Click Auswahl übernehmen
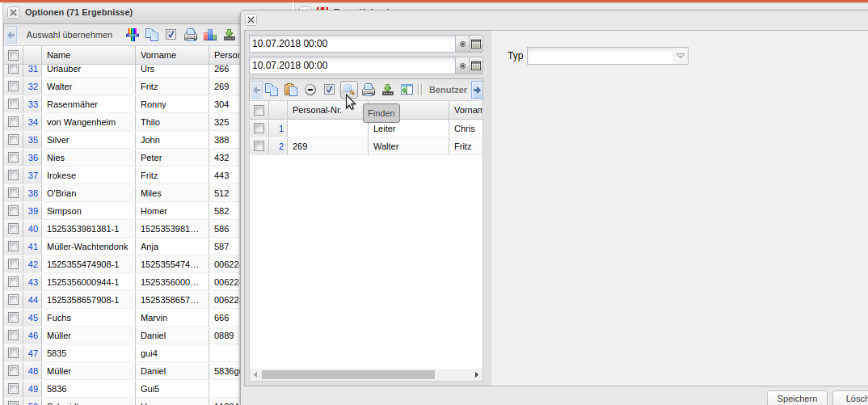This screenshot has width=868, height=405. pyautogui.click(x=70, y=35)
